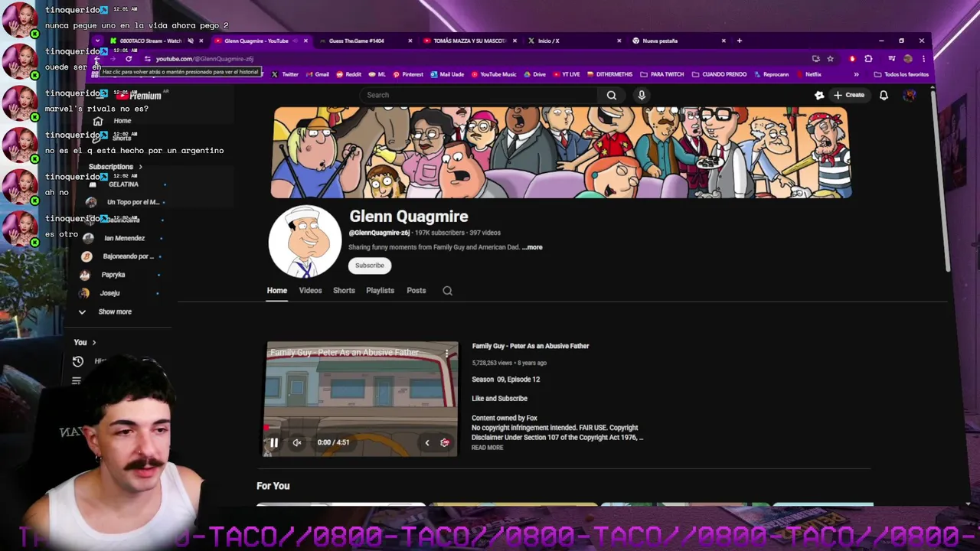Viewport: 980px width, 551px height.
Task: Open the browser extensions puzzle icon
Action: (868, 59)
